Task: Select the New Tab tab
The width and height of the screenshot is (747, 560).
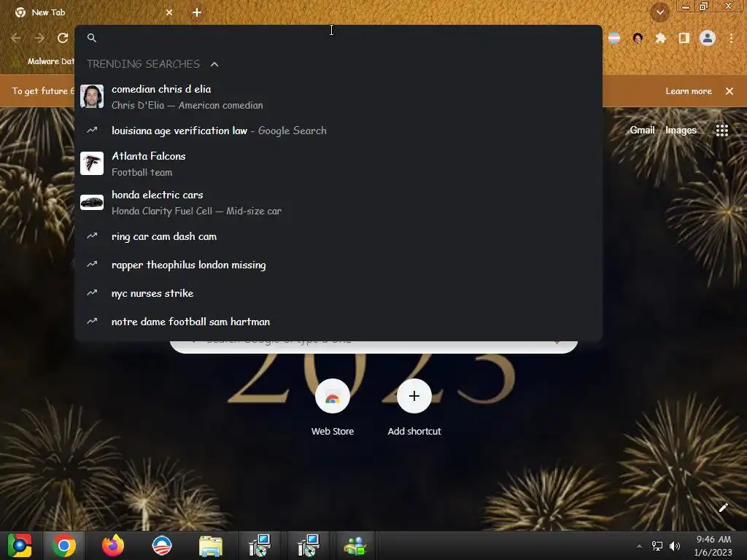Action: (x=93, y=12)
